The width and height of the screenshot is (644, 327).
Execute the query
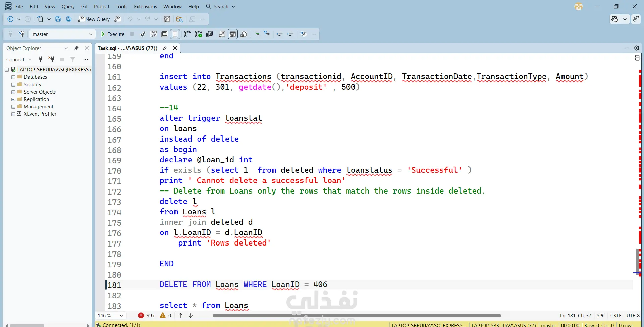pyautogui.click(x=113, y=34)
